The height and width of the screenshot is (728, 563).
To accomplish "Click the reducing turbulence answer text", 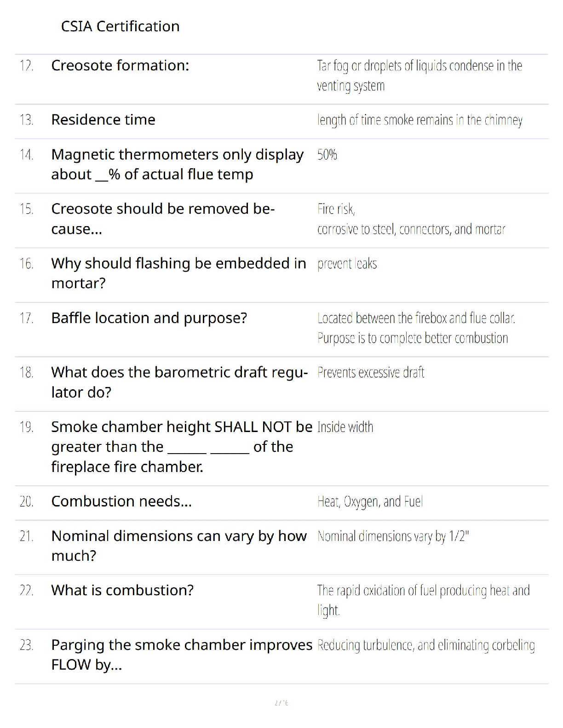I will pyautogui.click(x=426, y=645).
